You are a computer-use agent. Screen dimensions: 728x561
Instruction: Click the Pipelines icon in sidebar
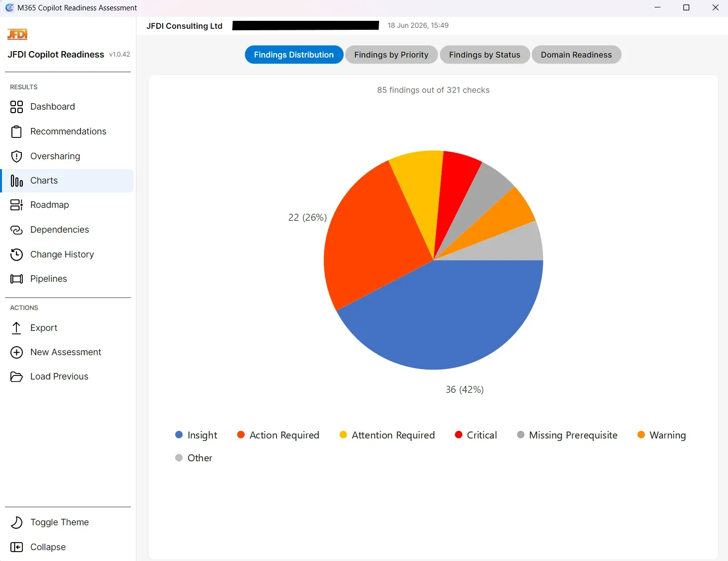[x=16, y=279]
